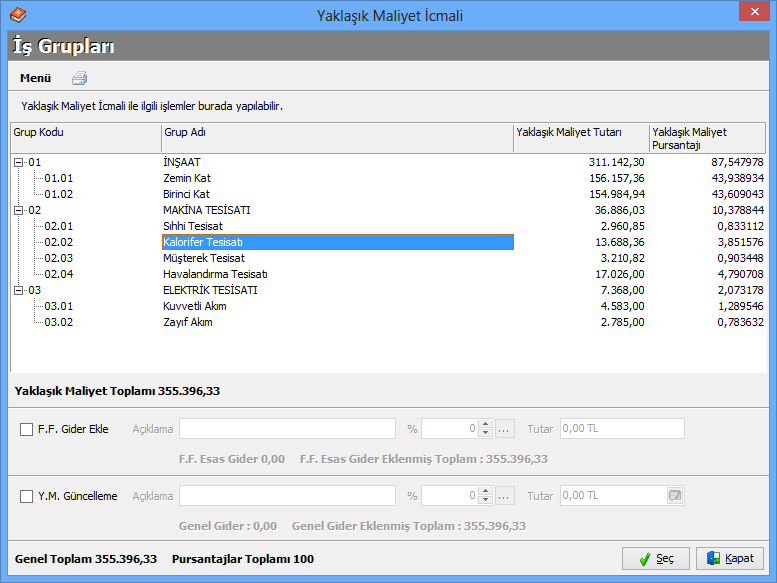Viewport: 777px width, 583px height.
Task: Select the Havalandırma Tesisatı row
Action: (x=215, y=274)
